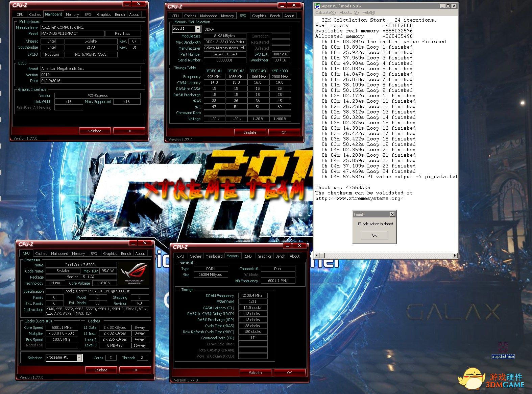Click the multiplier value 'x 58.0 ( 8 - 58 )'

coord(62,333)
